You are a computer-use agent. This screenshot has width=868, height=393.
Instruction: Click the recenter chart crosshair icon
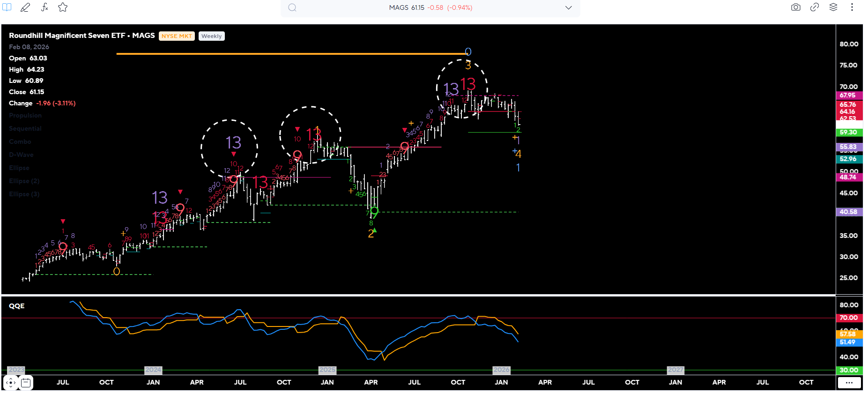(11, 383)
